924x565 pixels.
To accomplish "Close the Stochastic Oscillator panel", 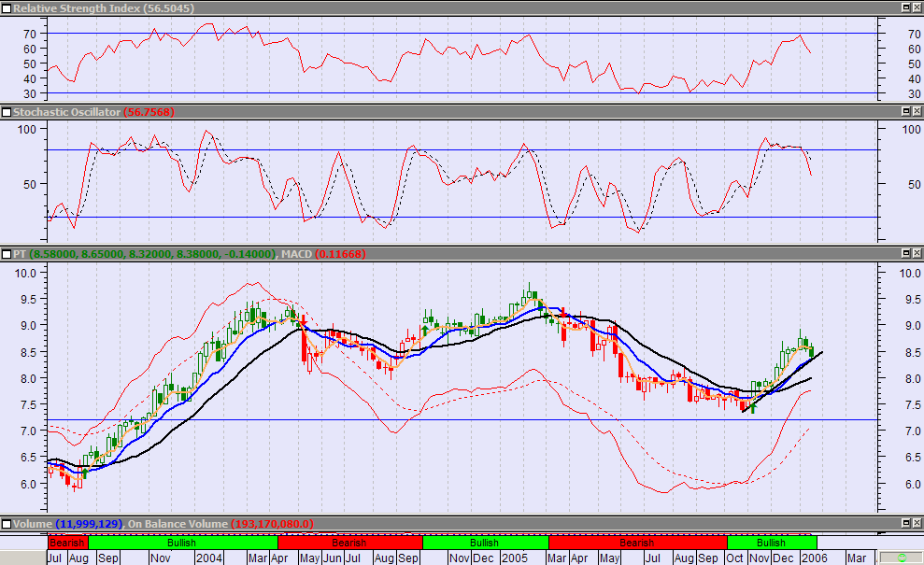I will click(x=917, y=111).
